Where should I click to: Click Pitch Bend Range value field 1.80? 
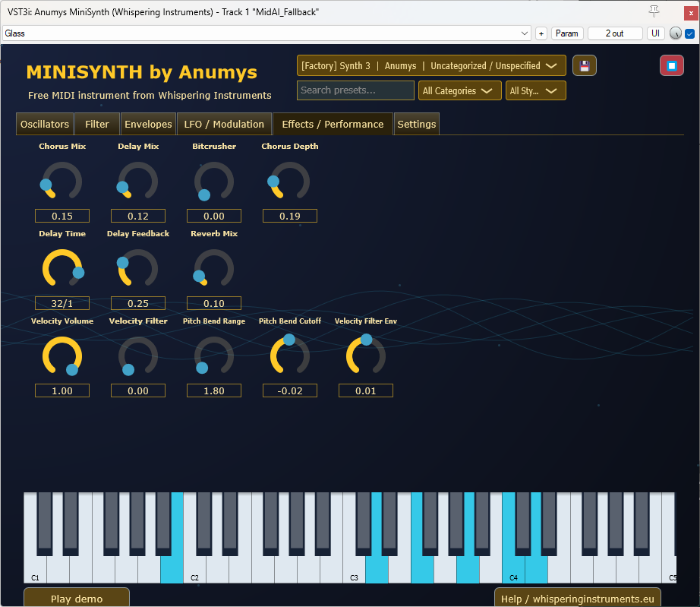[x=214, y=390]
